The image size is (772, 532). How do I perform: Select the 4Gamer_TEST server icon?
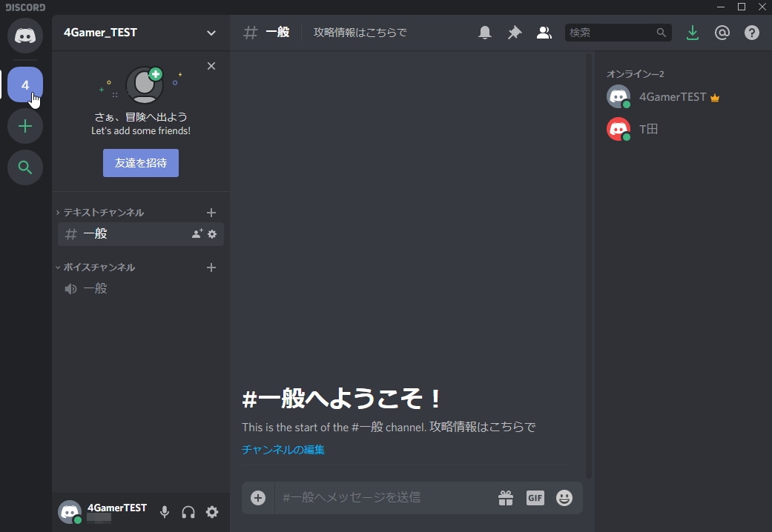tap(25, 84)
